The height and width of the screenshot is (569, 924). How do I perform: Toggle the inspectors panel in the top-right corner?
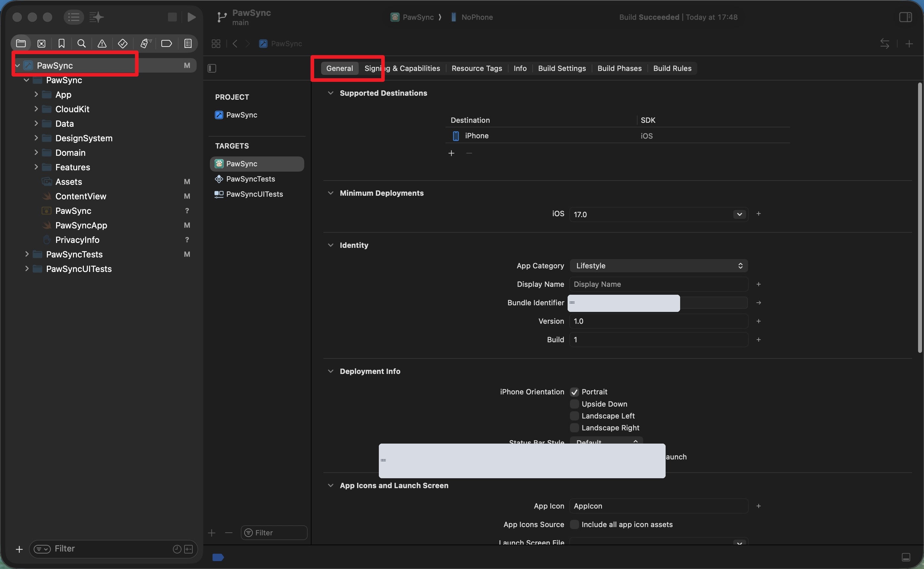(905, 17)
